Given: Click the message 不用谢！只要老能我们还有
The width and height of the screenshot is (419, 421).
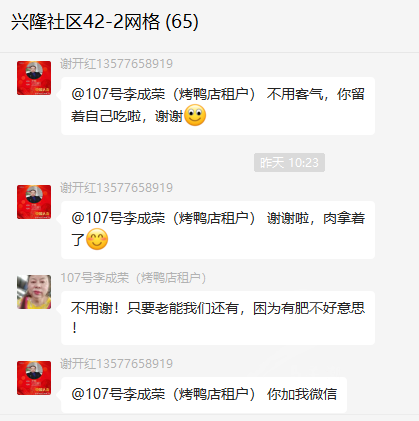Looking at the screenshot, I should [218, 318].
